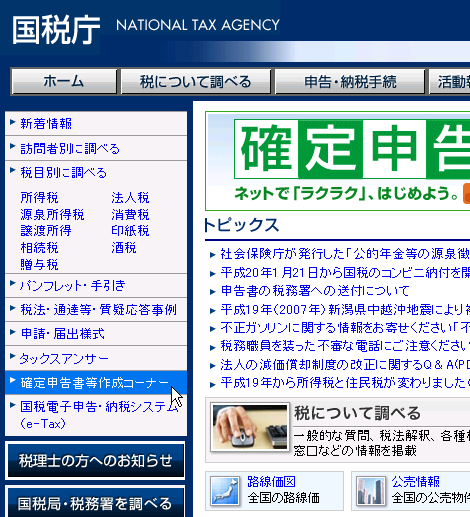Open the 法人税 link
470x517 pixels.
click(130, 197)
